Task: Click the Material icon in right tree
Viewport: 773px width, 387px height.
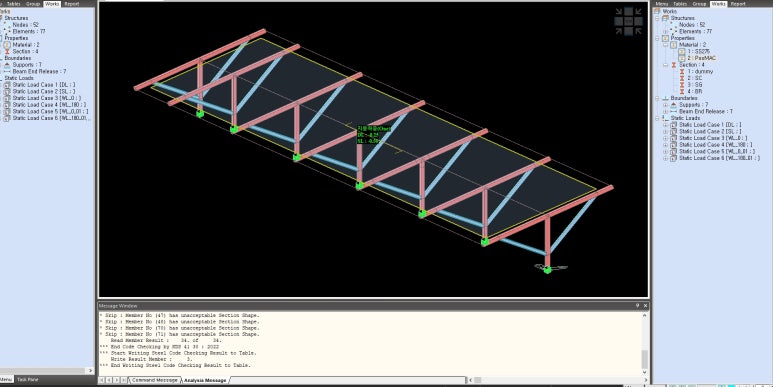Action: 673,45
